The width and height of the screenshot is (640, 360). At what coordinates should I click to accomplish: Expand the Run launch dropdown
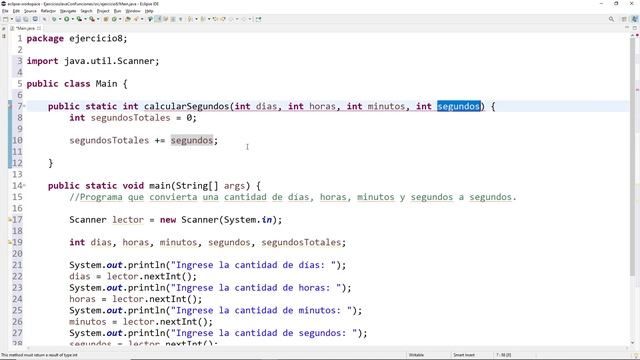click(x=73, y=19)
